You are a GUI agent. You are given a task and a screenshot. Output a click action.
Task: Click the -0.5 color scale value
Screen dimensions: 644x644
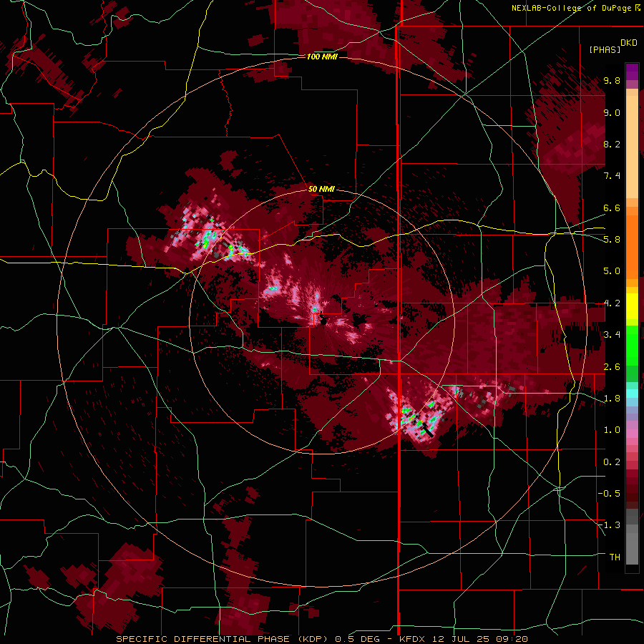point(610,493)
